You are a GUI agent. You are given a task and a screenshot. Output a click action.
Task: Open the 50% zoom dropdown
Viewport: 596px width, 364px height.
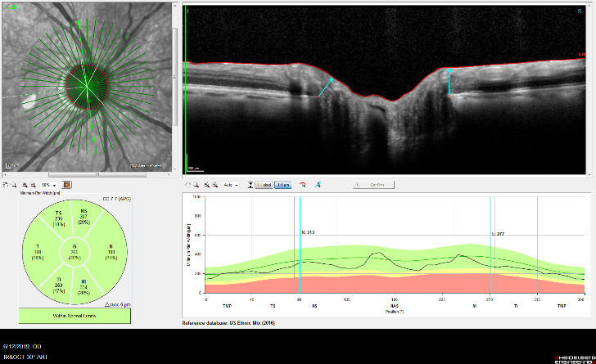48,185
